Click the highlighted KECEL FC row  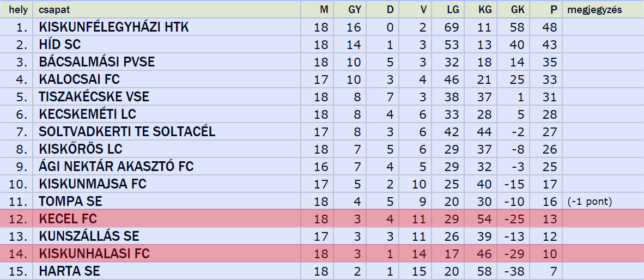pyautogui.click(x=322, y=218)
